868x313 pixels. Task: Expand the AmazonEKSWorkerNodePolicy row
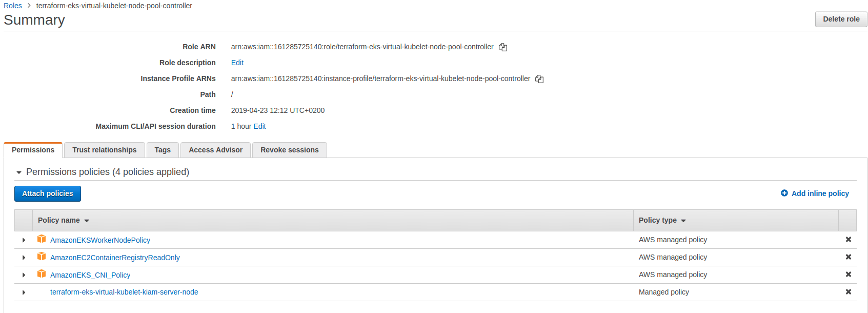[24, 240]
